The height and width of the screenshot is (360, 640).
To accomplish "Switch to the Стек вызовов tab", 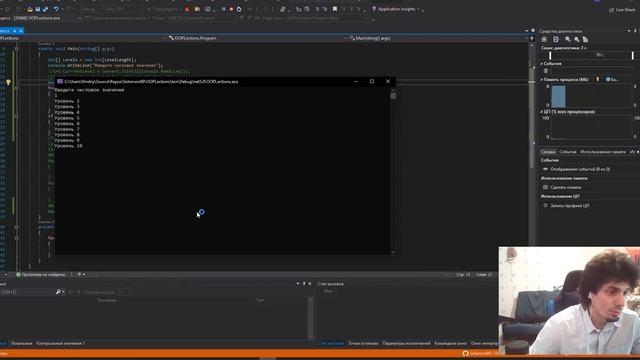I will coord(331,344).
